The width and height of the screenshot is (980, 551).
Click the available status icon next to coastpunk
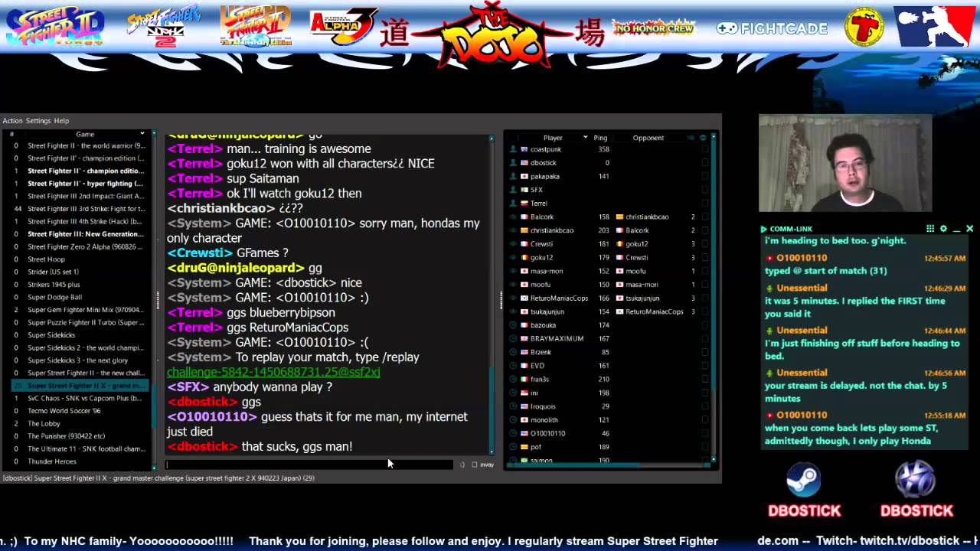[x=513, y=149]
